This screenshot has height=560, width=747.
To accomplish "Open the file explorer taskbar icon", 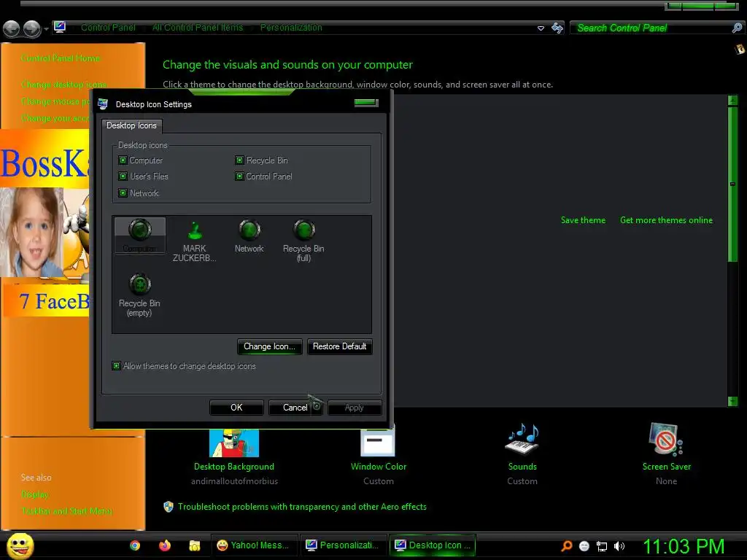I will click(194, 545).
